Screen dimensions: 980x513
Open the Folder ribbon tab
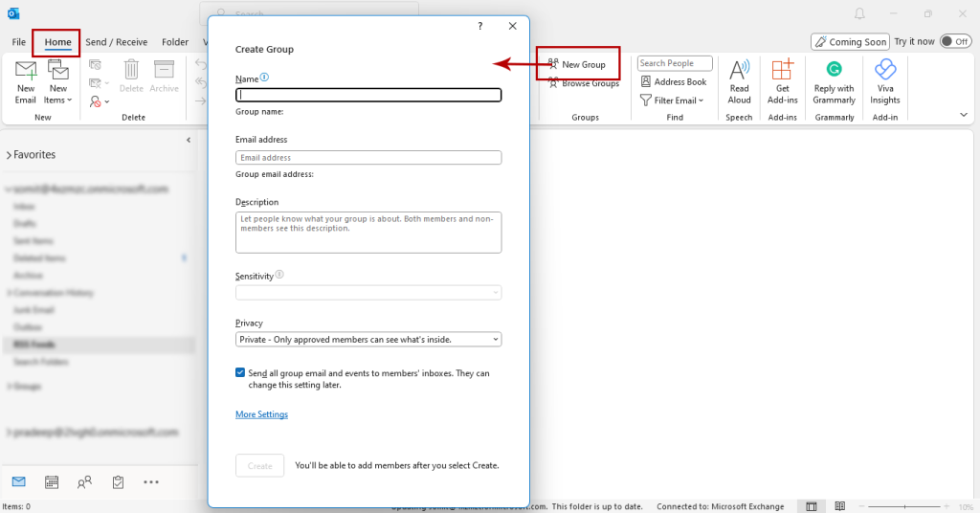click(x=175, y=42)
